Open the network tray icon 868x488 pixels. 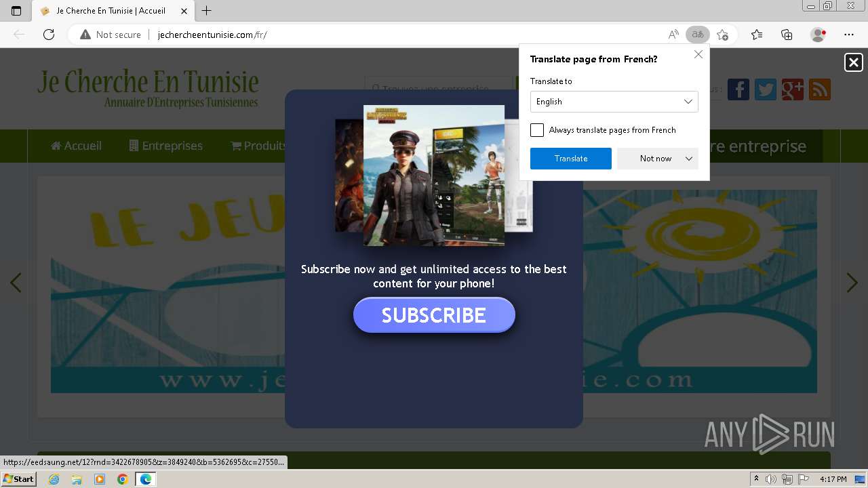click(x=787, y=479)
